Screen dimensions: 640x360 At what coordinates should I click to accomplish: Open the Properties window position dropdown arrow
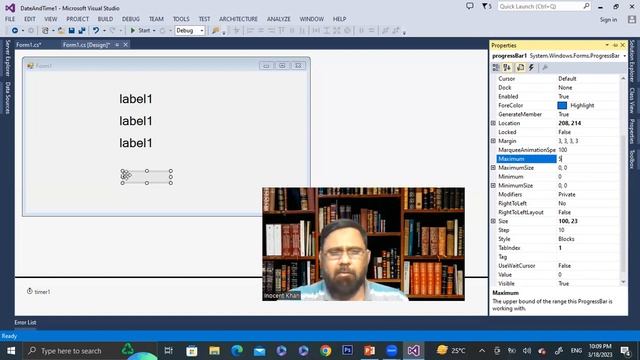point(607,45)
